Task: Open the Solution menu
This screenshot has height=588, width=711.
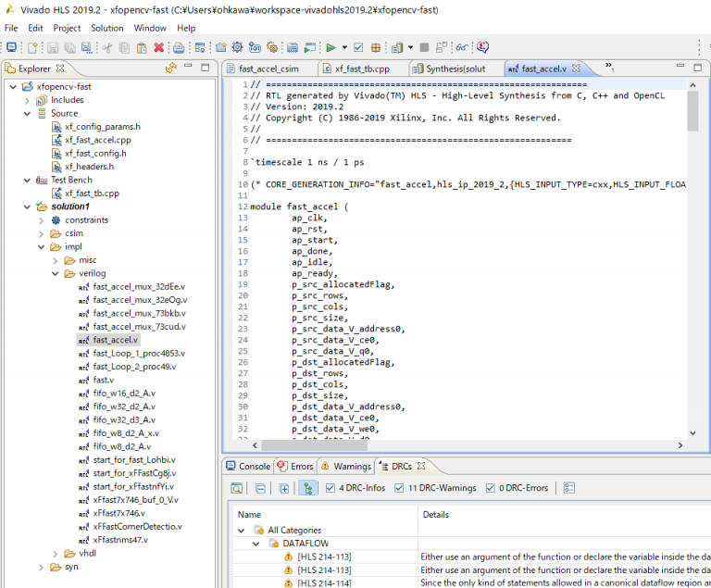Action: (106, 28)
